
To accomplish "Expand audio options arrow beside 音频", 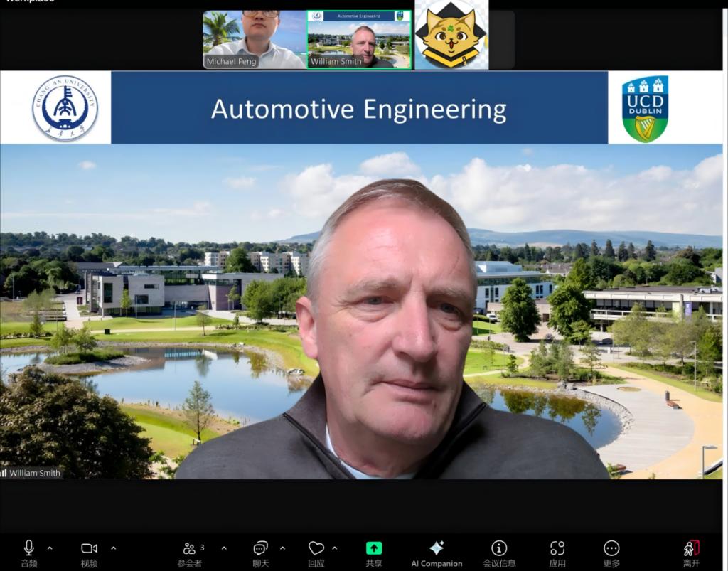I will (x=50, y=548).
